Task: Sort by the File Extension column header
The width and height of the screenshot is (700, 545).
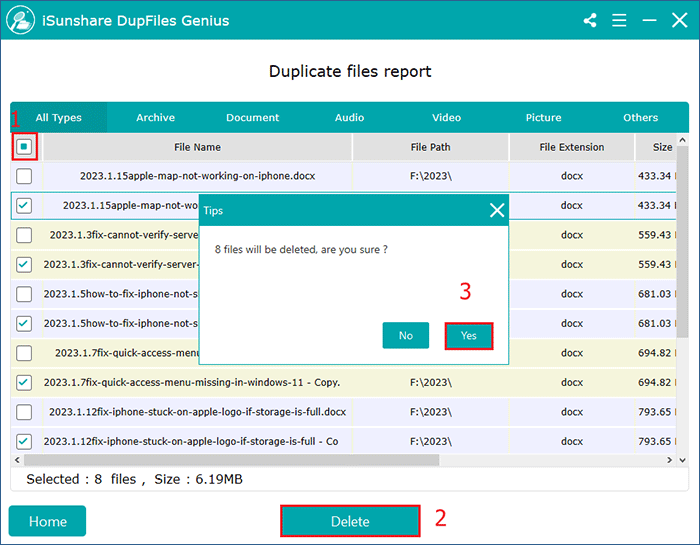Action: click(x=571, y=147)
